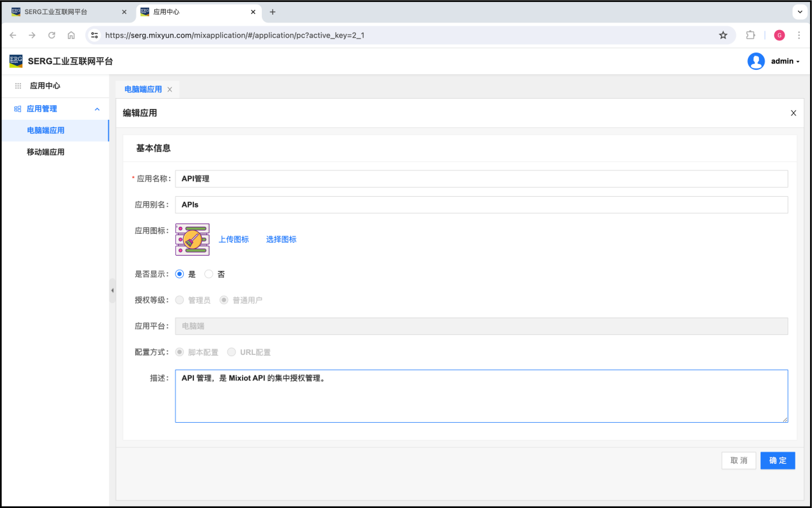Collapse sidebar using the left arrow handle
The height and width of the screenshot is (508, 812).
112,290
